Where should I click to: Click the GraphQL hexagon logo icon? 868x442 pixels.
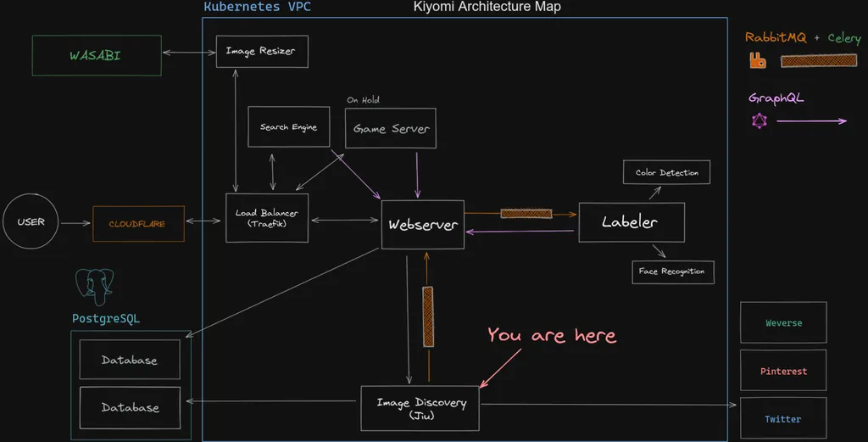pos(759,120)
